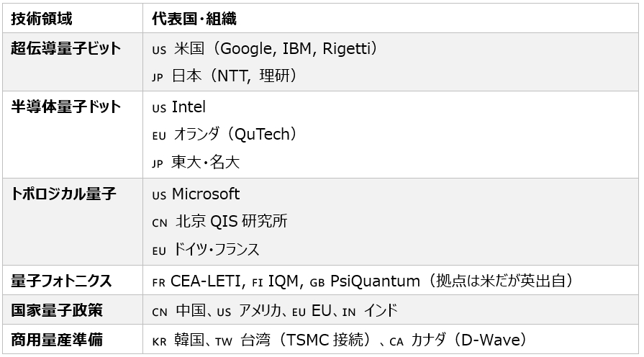The height and width of the screenshot is (357, 644).
Task: Click the US country code beside 米国
Action: (x=159, y=50)
